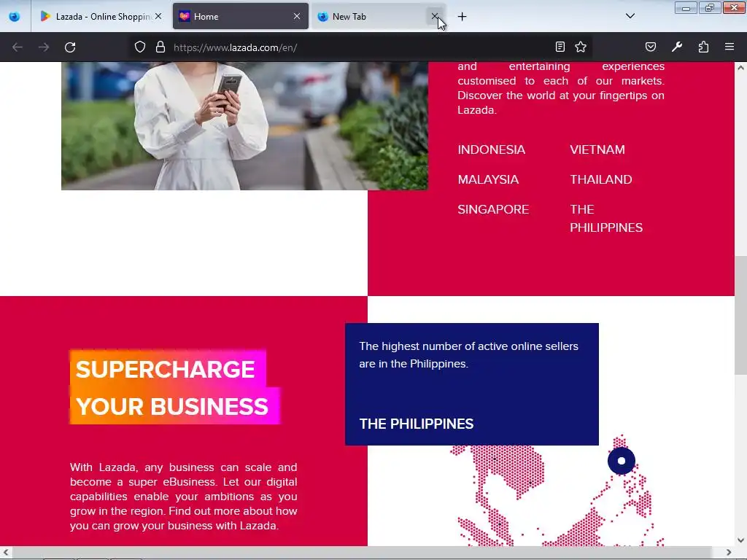This screenshot has height=560, width=747.
Task: Open THE PHILIPPINES market link
Action: click(x=606, y=219)
